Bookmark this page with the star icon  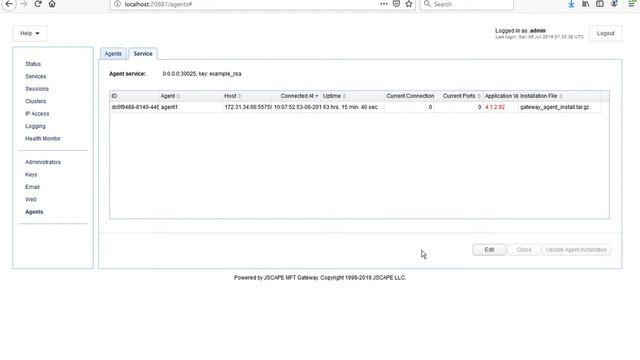coord(409,4)
